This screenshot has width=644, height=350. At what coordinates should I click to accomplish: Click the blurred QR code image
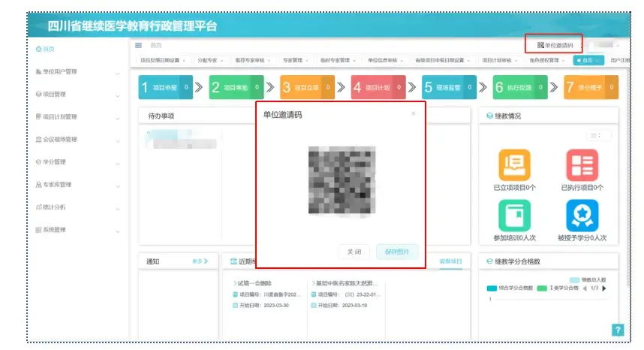342,180
